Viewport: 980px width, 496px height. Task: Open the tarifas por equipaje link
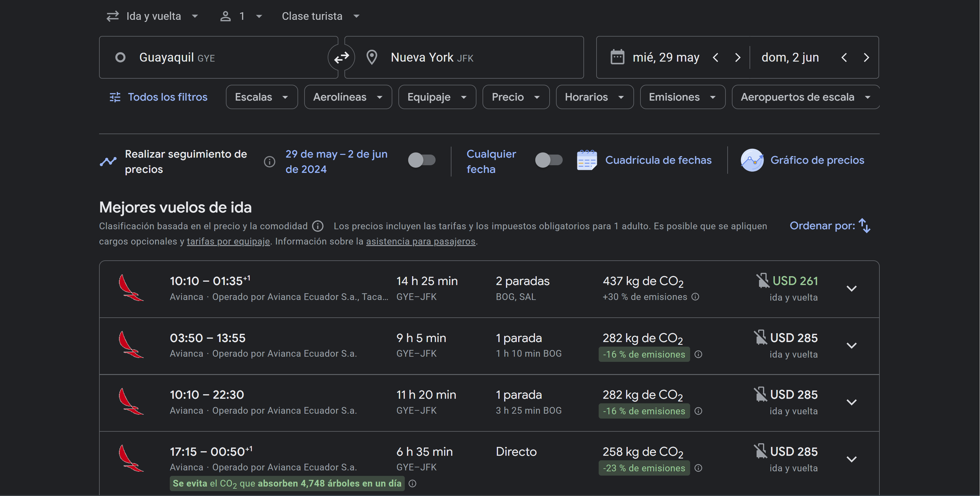[x=228, y=241]
